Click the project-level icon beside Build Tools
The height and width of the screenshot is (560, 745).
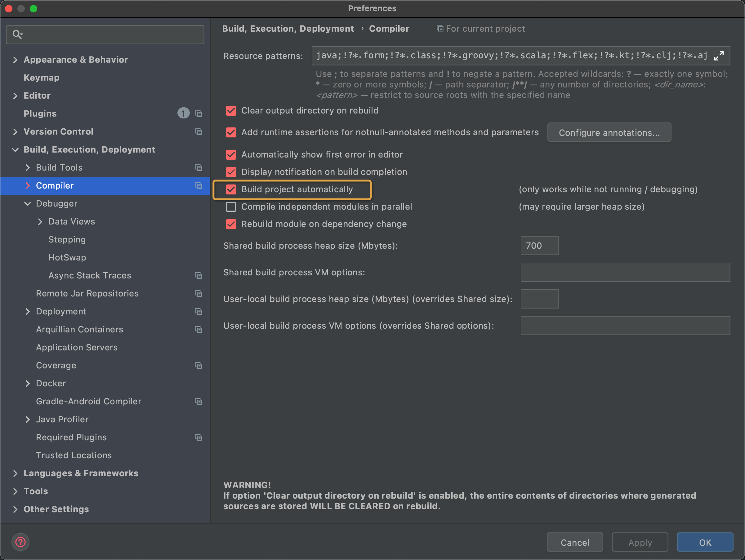pyautogui.click(x=199, y=168)
